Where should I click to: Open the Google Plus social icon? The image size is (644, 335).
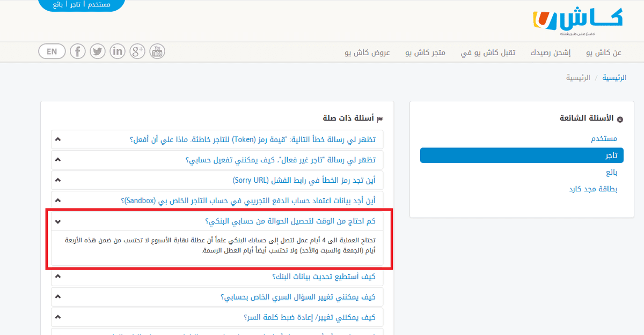coord(137,51)
